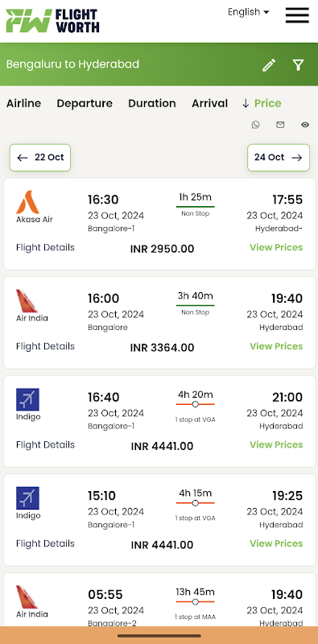Go to previous day 22 Oct
This screenshot has width=318, height=644.
click(x=40, y=157)
